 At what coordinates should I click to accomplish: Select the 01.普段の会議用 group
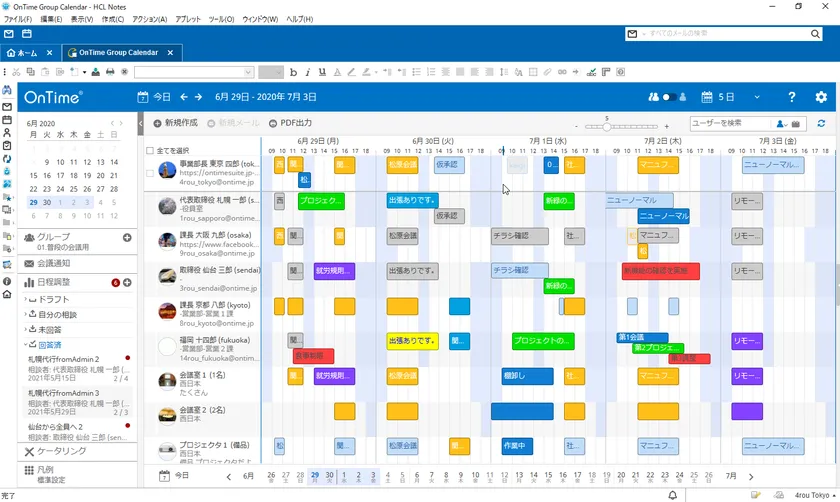click(x=63, y=248)
